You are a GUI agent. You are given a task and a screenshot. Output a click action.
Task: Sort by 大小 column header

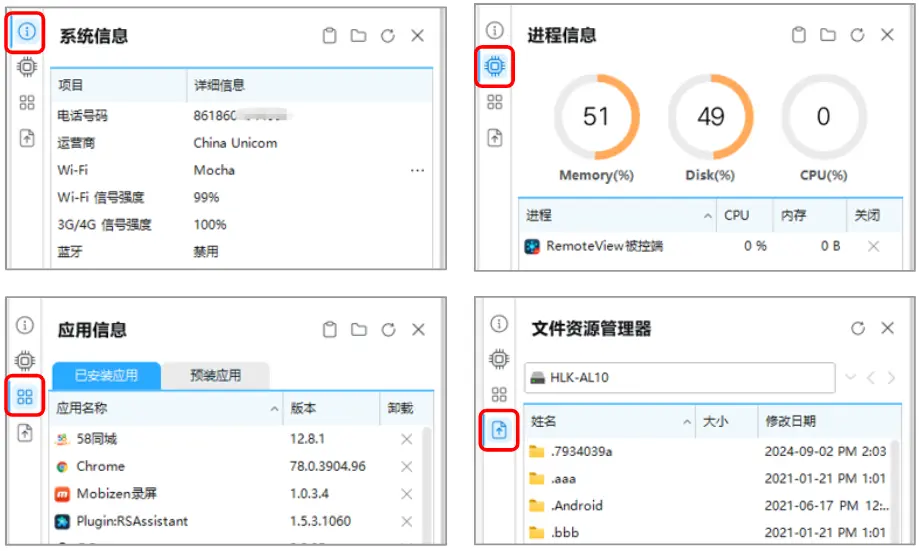pyautogui.click(x=726, y=421)
